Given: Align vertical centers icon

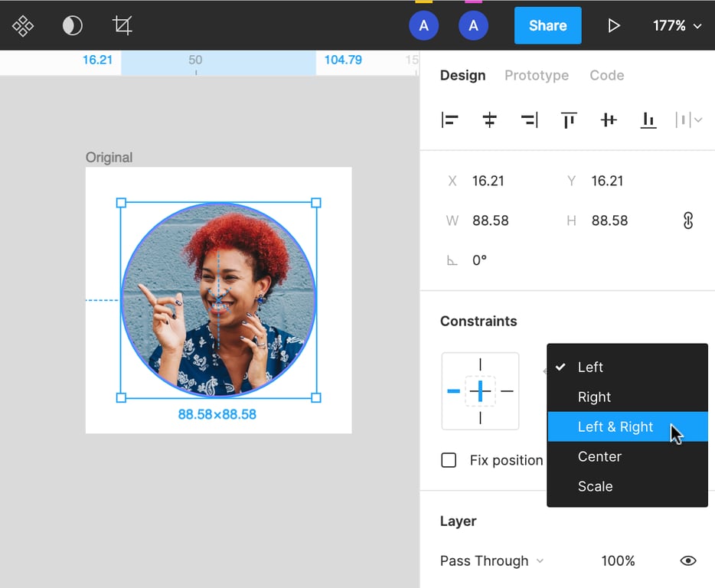Looking at the screenshot, I should 609,120.
